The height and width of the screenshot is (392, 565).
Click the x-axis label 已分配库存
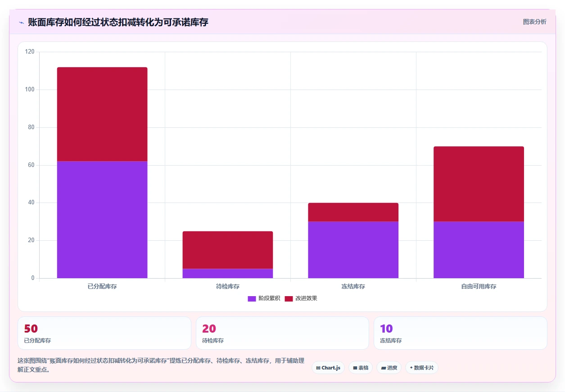(102, 286)
